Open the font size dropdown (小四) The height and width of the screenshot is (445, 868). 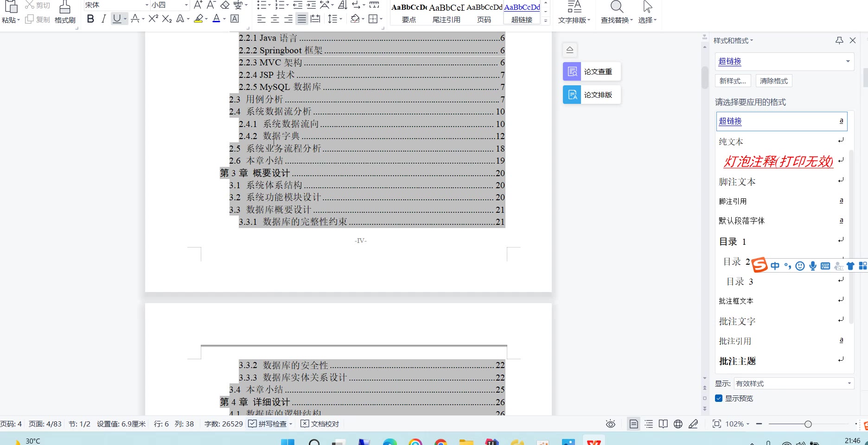[x=186, y=5]
